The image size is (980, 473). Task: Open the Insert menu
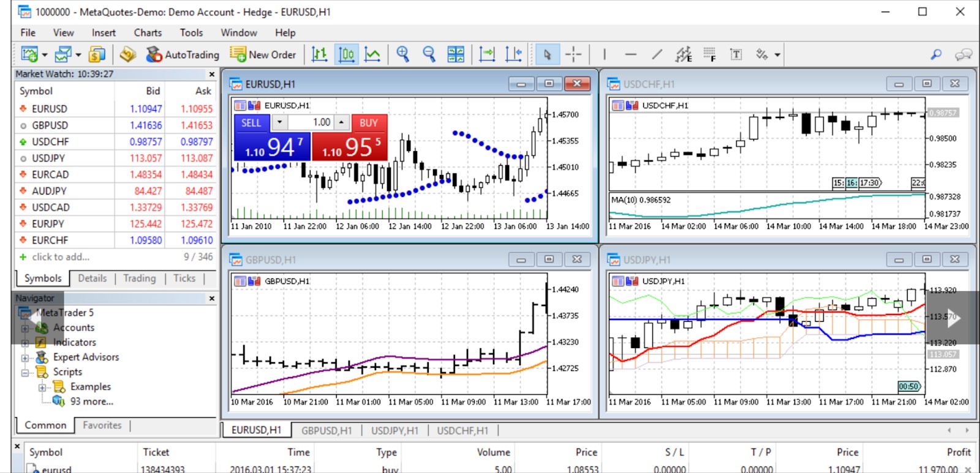(x=104, y=32)
